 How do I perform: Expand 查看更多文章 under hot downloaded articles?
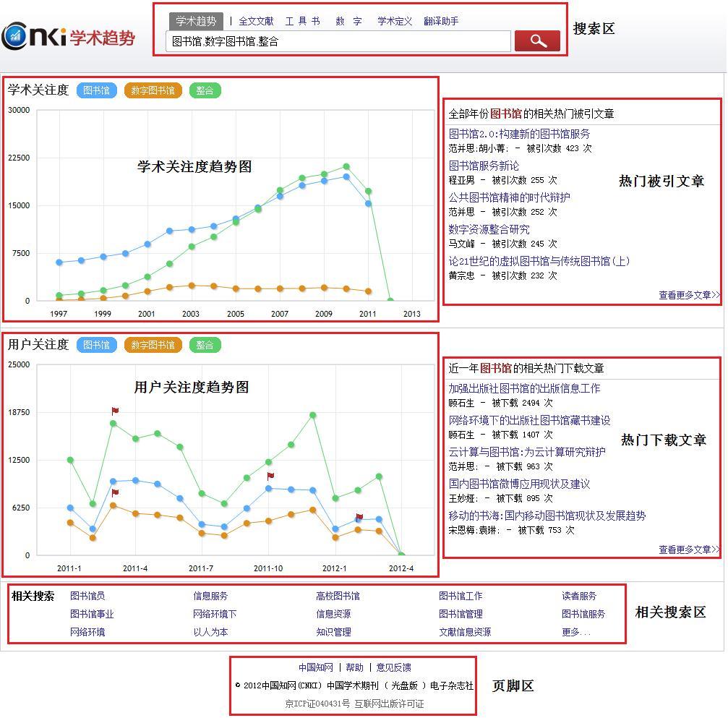[688, 550]
